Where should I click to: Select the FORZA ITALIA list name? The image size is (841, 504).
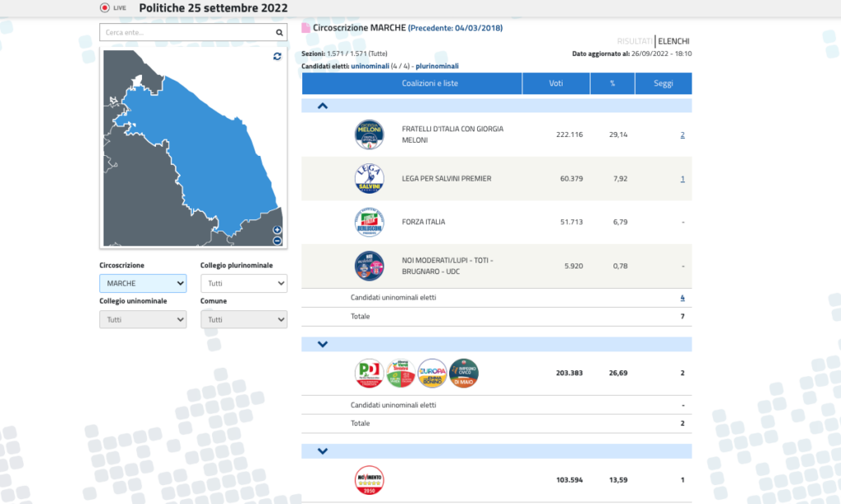coord(423,222)
